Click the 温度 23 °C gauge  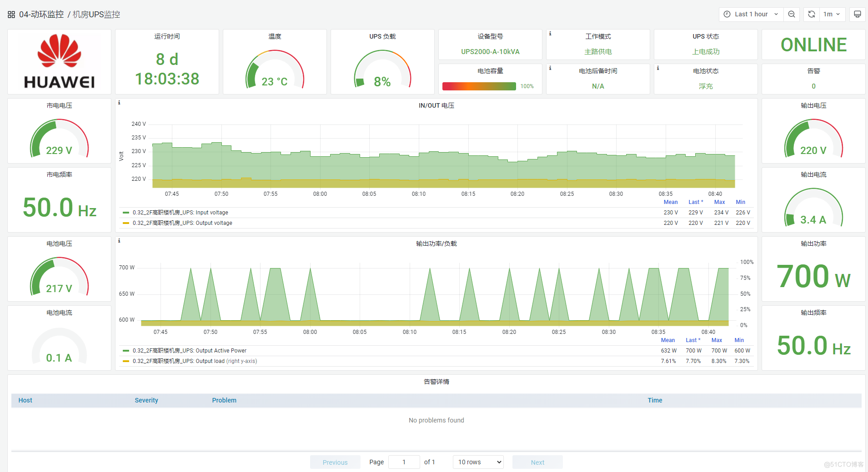point(275,69)
